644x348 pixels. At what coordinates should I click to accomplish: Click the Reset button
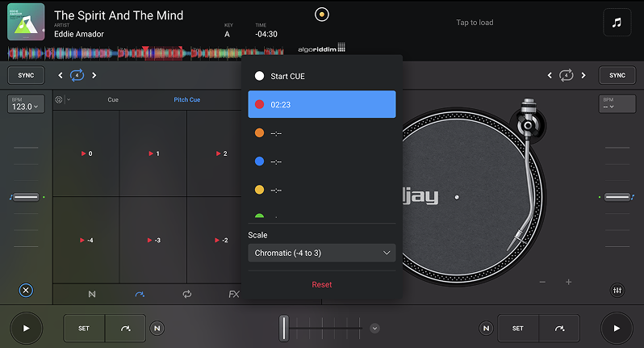321,284
